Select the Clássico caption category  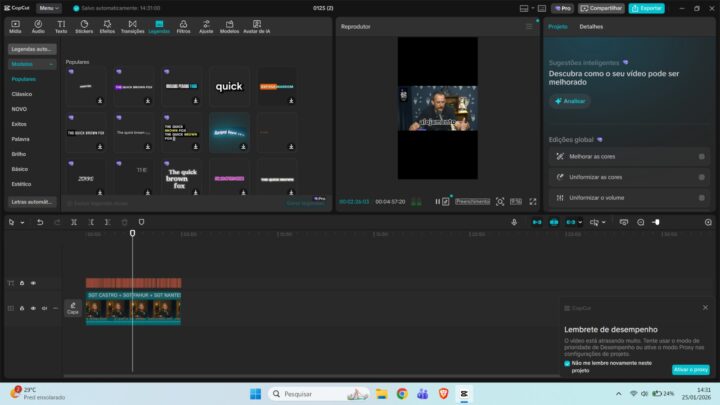pos(21,93)
